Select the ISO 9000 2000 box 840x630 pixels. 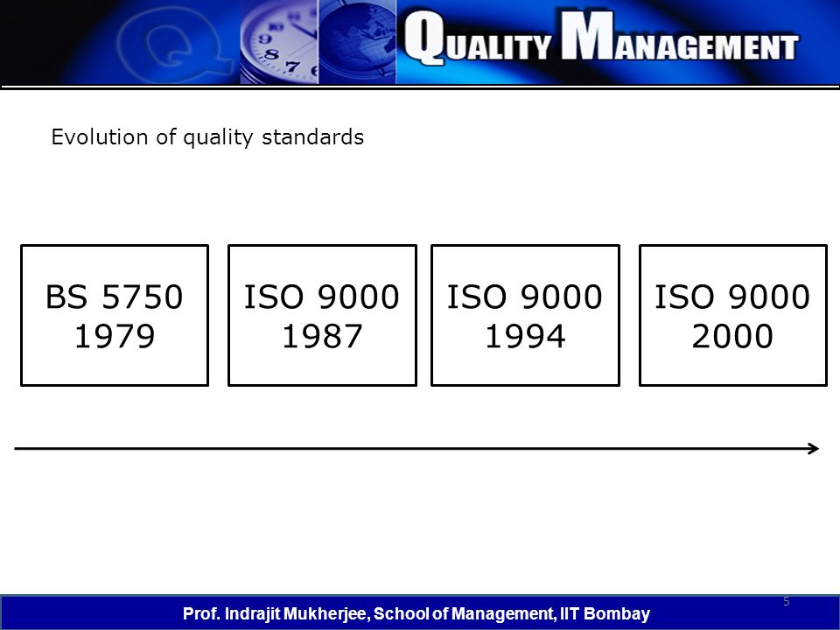pos(733,316)
